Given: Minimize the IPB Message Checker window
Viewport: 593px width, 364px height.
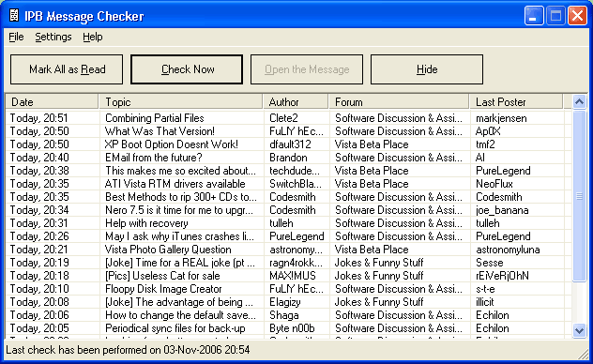Looking at the screenshot, I should (x=534, y=16).
